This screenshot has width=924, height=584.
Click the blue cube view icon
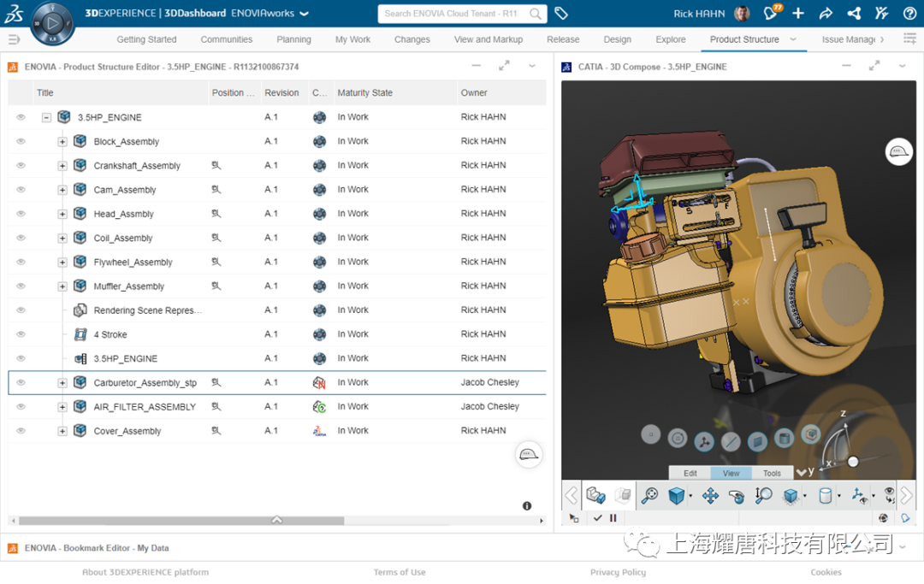pyautogui.click(x=677, y=496)
